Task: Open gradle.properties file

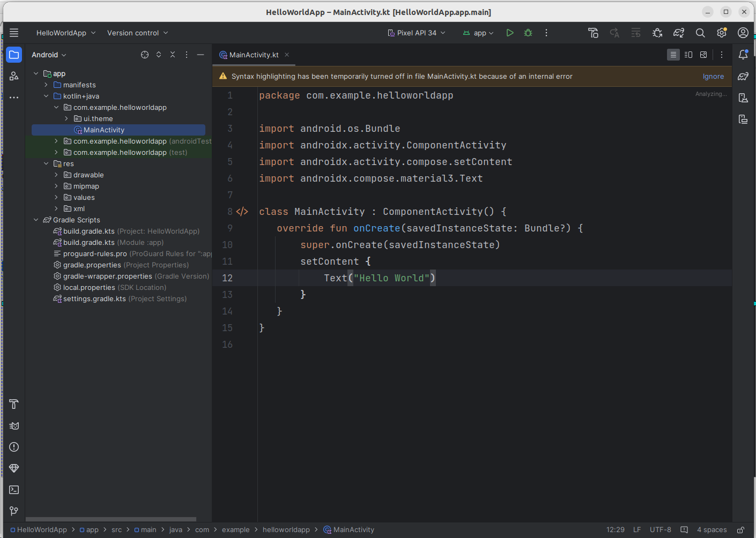Action: coord(121,265)
